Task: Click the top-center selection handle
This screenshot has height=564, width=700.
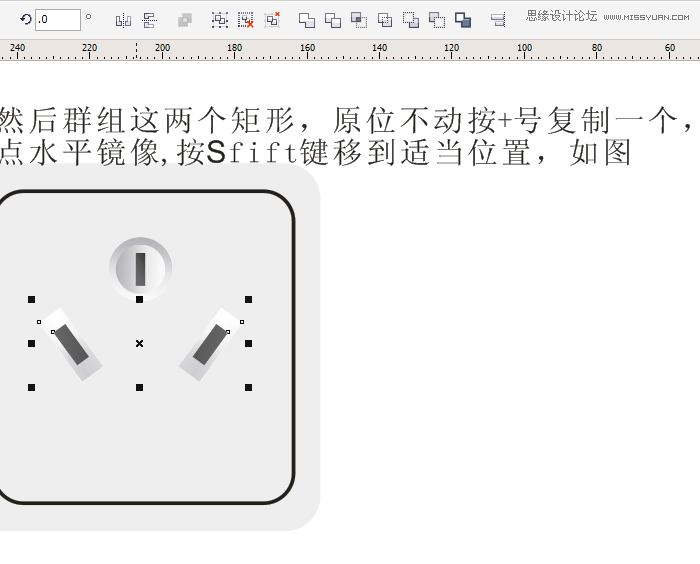Action: point(140,300)
